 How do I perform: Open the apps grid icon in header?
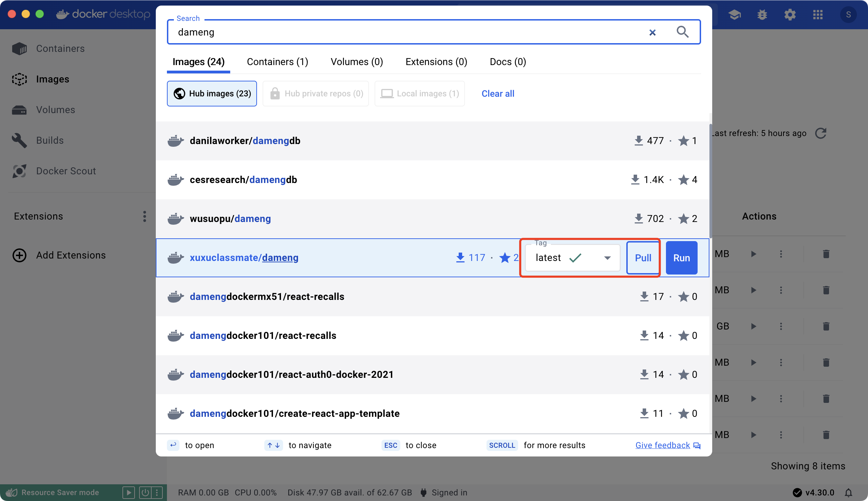tap(818, 15)
